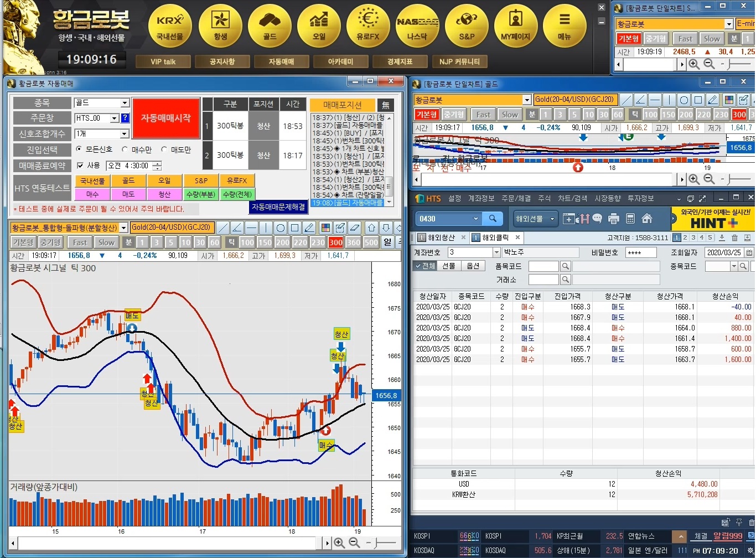Open the 0430 screen-number dropdown in HTS
756x558 pixels.
coord(475,219)
